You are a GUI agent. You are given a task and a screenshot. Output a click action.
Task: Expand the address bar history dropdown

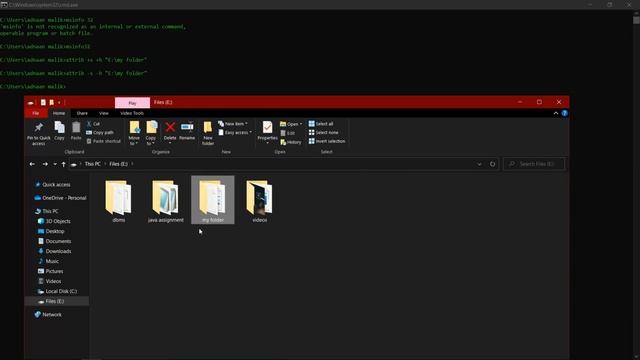coord(479,164)
